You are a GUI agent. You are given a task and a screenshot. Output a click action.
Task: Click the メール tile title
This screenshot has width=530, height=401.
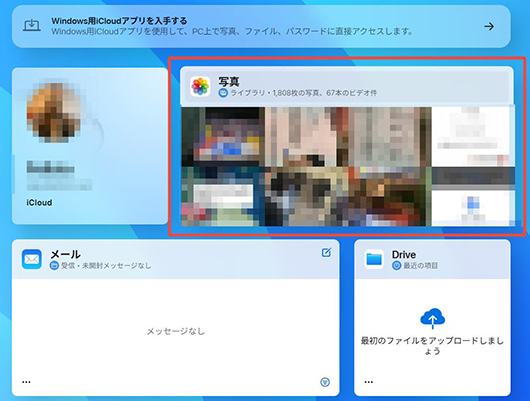click(66, 254)
